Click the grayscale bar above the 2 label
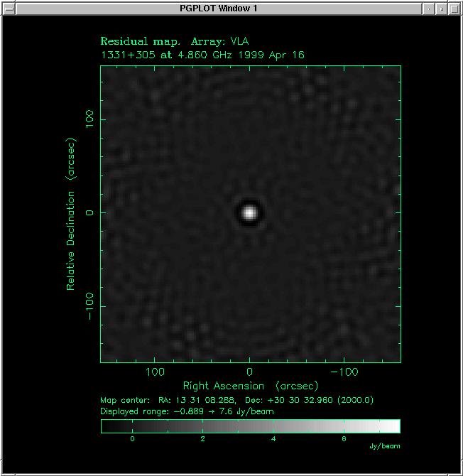This screenshot has height=476, width=463. click(x=203, y=426)
